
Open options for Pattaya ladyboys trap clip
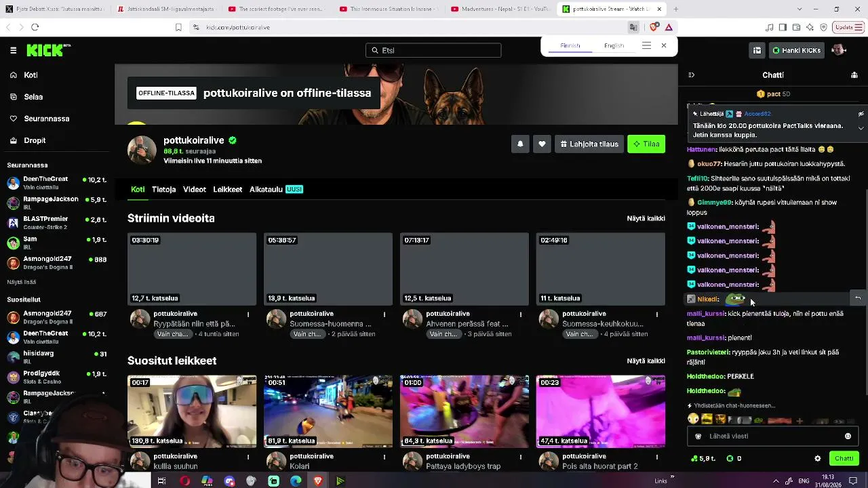[x=521, y=457]
